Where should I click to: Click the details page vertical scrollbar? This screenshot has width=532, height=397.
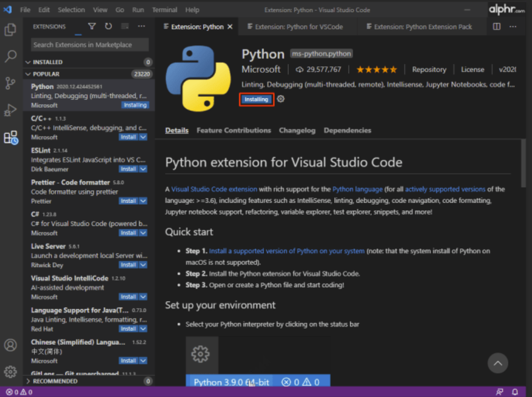(x=523, y=163)
